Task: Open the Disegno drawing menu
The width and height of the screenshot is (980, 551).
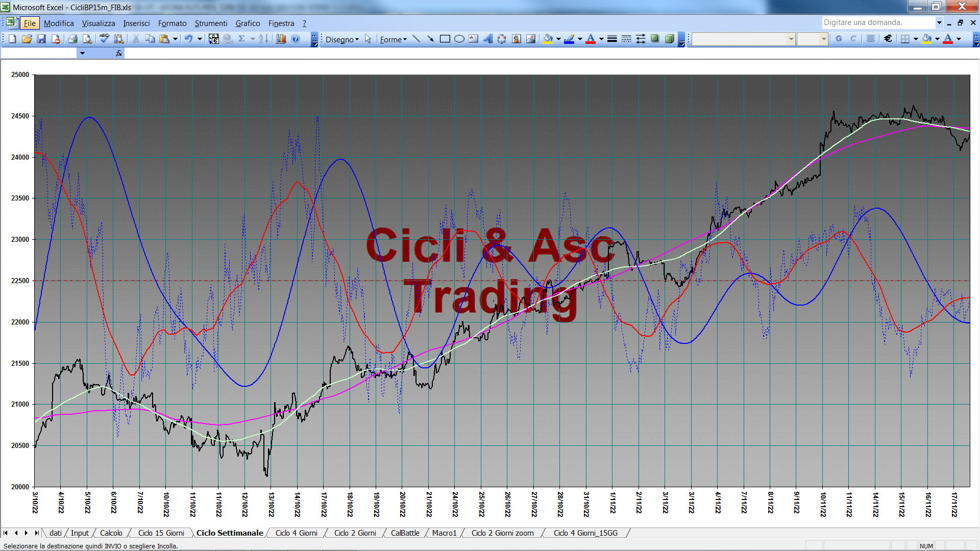Action: click(x=342, y=39)
